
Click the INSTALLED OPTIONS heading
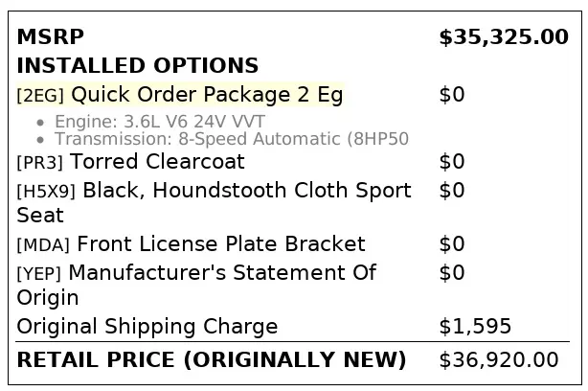click(x=138, y=66)
